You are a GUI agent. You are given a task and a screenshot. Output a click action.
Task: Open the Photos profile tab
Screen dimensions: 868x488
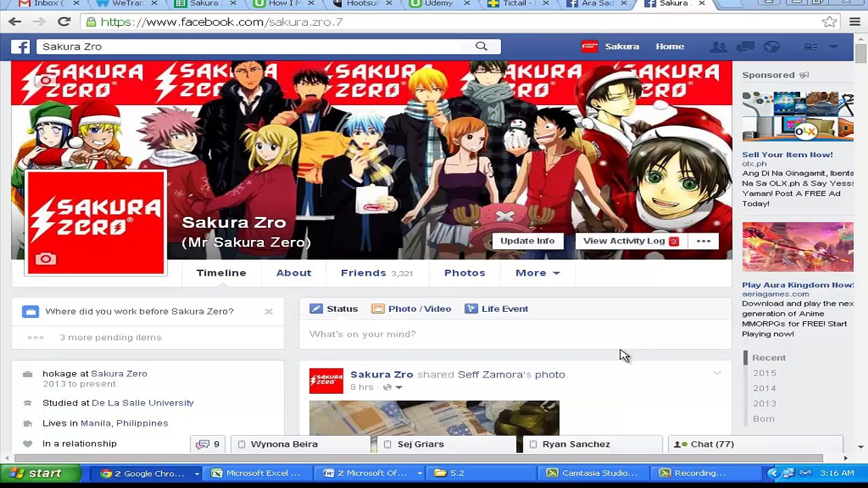click(465, 272)
